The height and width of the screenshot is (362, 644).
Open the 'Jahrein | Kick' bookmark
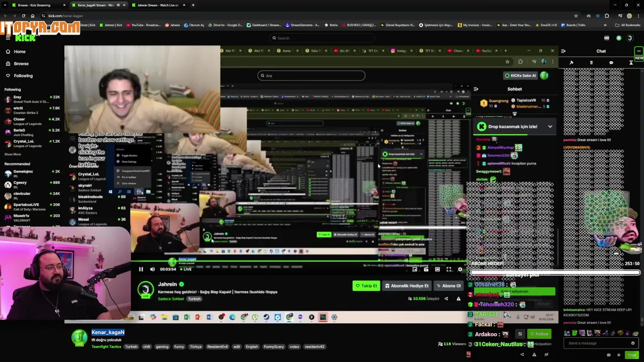click(111, 25)
